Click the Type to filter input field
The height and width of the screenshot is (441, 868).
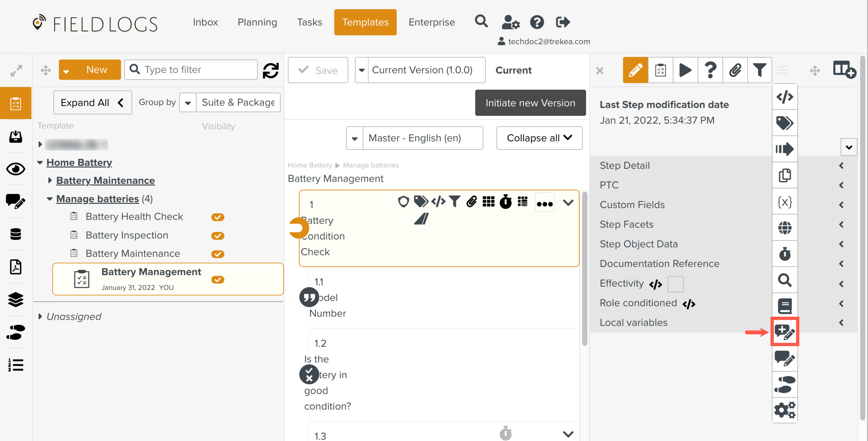click(191, 69)
